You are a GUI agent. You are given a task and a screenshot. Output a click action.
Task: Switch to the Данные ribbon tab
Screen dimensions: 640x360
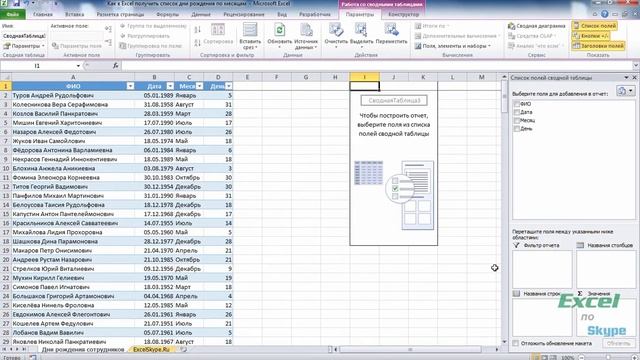coord(201,14)
